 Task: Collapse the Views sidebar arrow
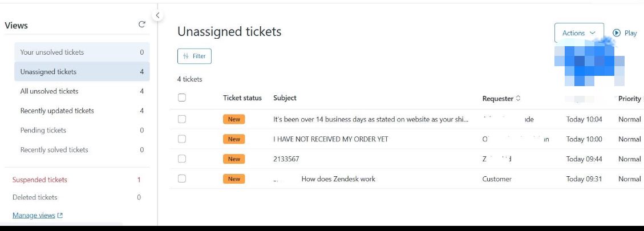(157, 15)
